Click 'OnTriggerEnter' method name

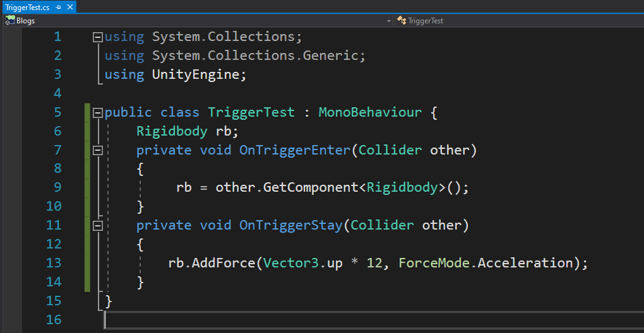294,150
